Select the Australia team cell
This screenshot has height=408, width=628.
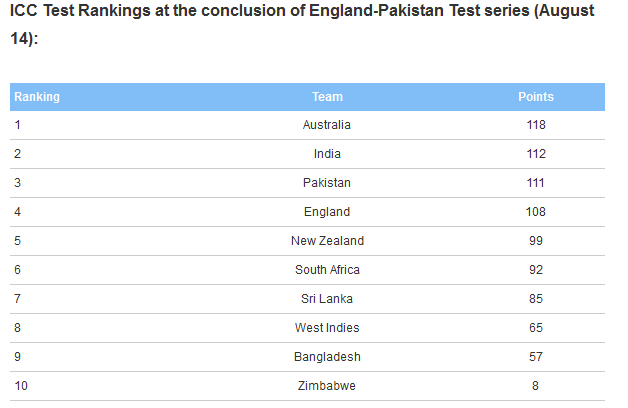click(327, 125)
